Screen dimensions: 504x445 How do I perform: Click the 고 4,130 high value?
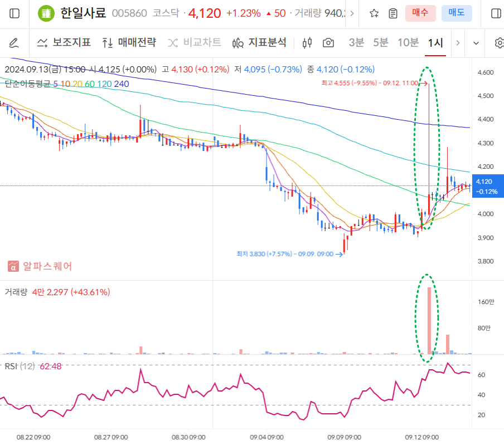click(196, 70)
